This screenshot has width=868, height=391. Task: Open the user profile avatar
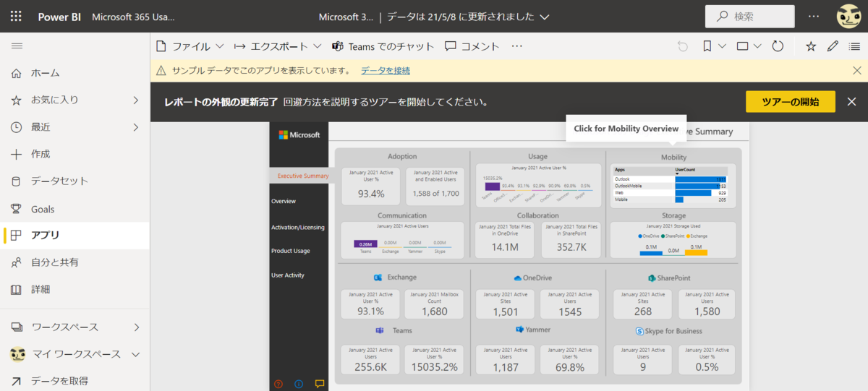[849, 17]
